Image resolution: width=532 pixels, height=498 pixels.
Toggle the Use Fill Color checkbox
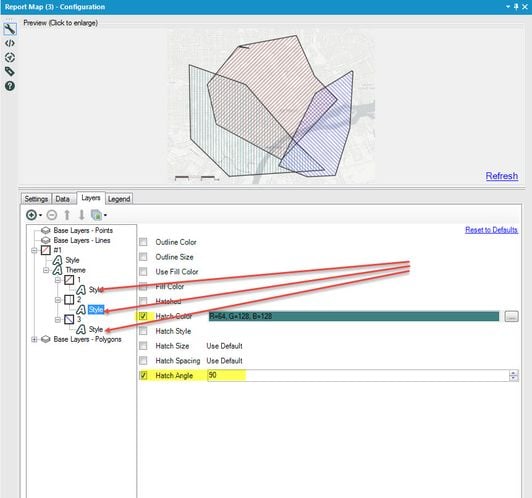[x=143, y=271]
